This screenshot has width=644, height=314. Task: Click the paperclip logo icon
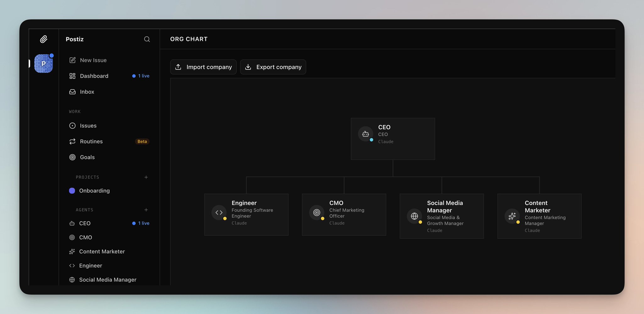click(x=44, y=39)
